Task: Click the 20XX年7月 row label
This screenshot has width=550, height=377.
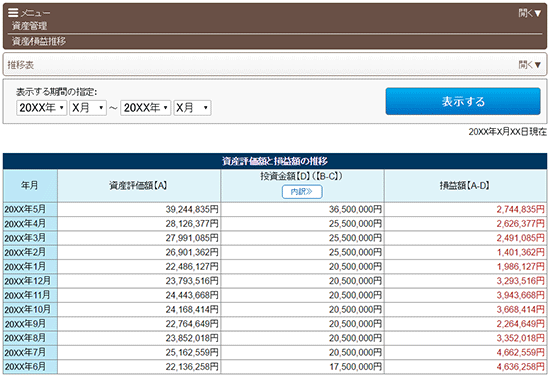Action: pyautogui.click(x=25, y=352)
